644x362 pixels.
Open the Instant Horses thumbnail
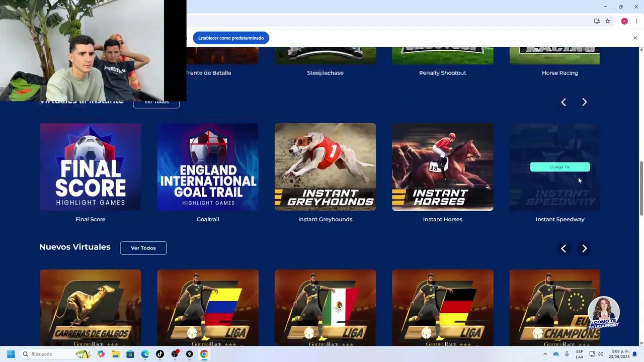point(443,167)
